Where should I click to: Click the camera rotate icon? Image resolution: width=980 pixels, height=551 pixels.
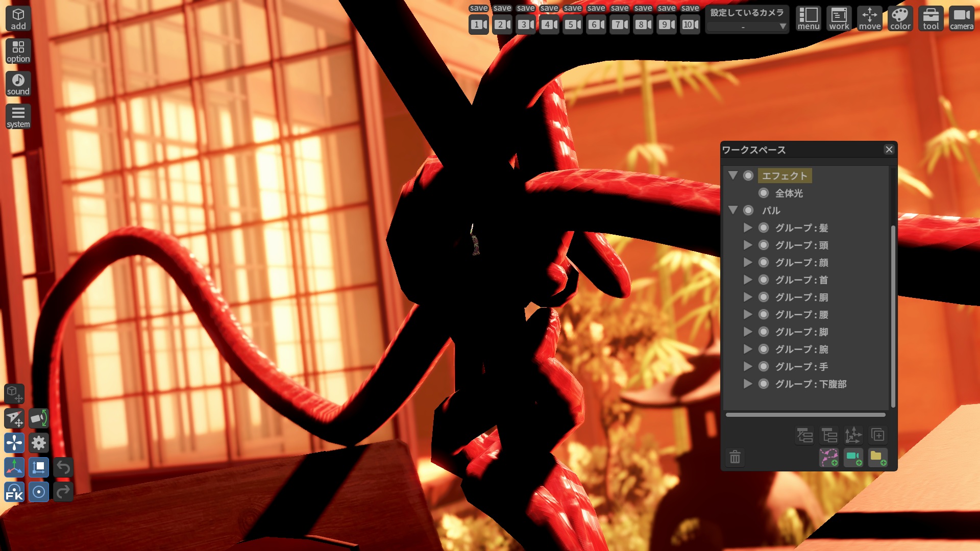coord(39,418)
